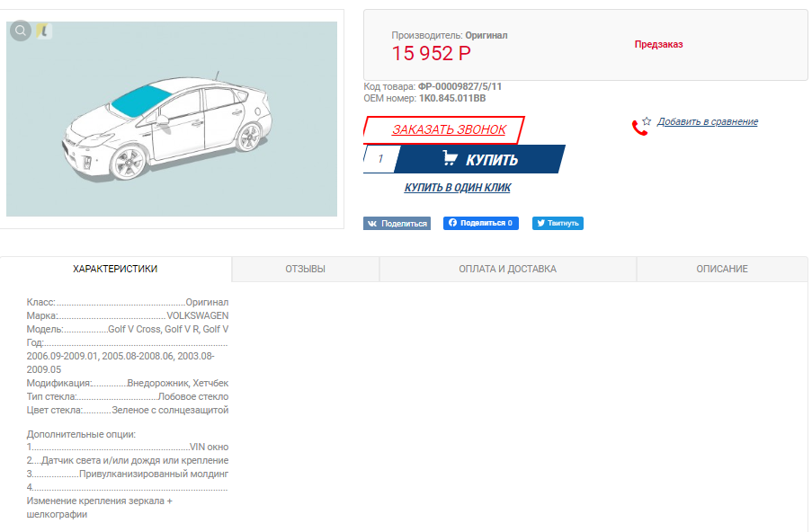The image size is (812, 532).
Task: Click the yellow badge icon beside the magnifier
Action: [x=44, y=31]
